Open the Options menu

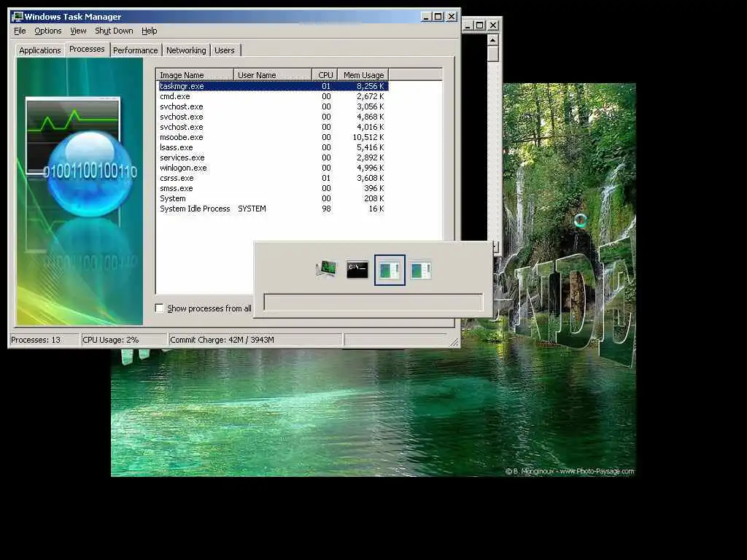47,31
